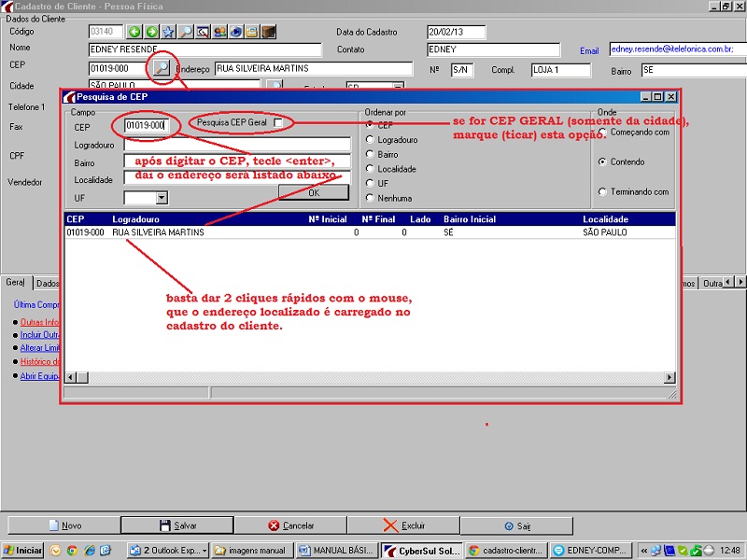Click the Logradouro search field
This screenshot has height=560, width=747.
click(237, 144)
